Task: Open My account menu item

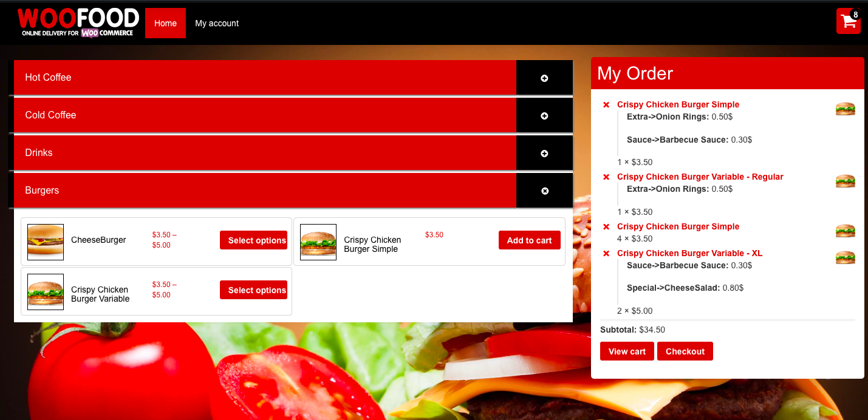Action: click(x=217, y=23)
